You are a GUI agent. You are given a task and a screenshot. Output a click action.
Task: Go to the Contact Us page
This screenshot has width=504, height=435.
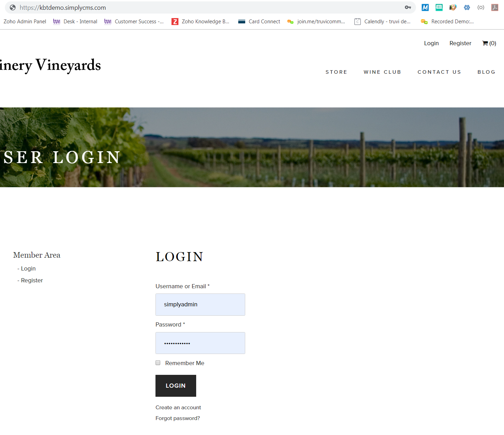[x=439, y=72]
